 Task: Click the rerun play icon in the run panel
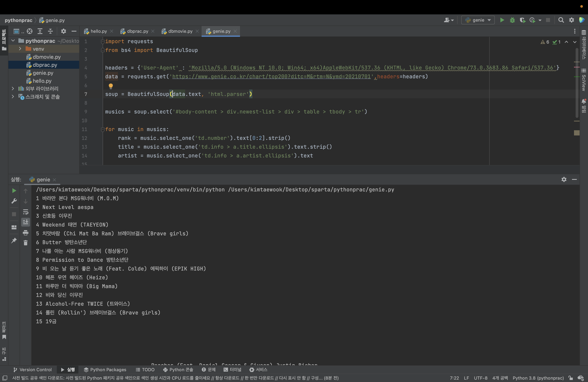[14, 191]
